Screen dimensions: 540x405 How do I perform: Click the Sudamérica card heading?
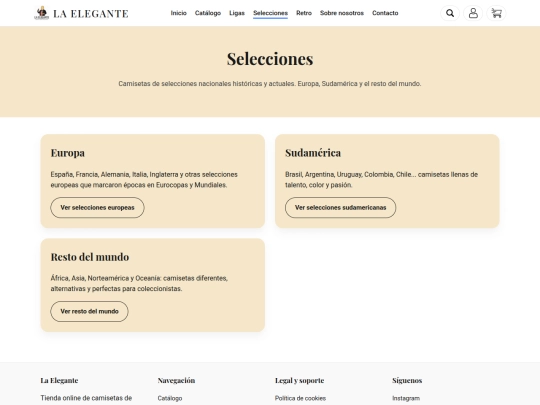click(313, 153)
